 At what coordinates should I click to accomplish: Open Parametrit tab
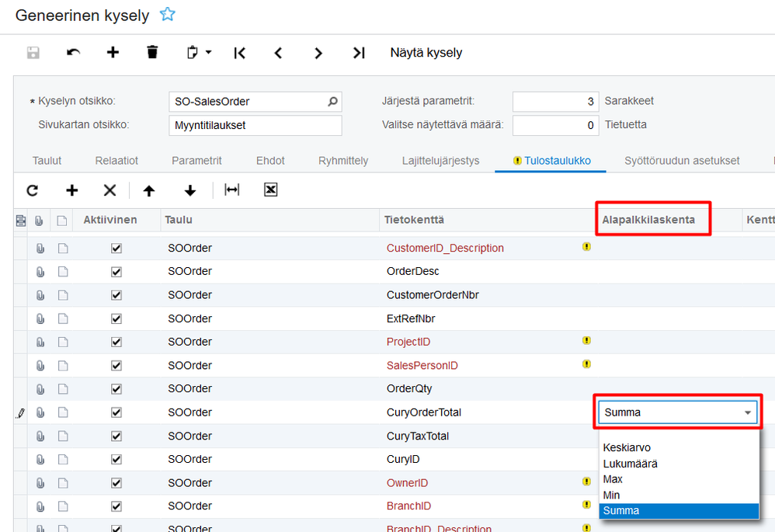tap(196, 161)
